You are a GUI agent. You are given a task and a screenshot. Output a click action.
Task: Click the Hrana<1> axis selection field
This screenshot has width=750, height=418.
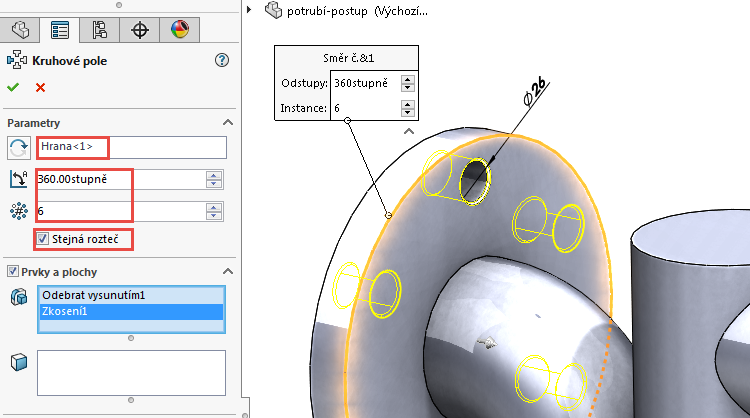132,147
